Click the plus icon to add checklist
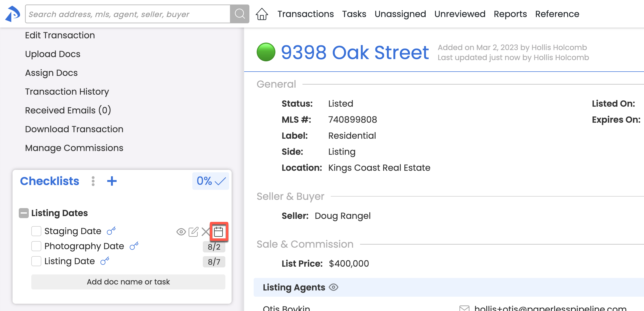 112,181
